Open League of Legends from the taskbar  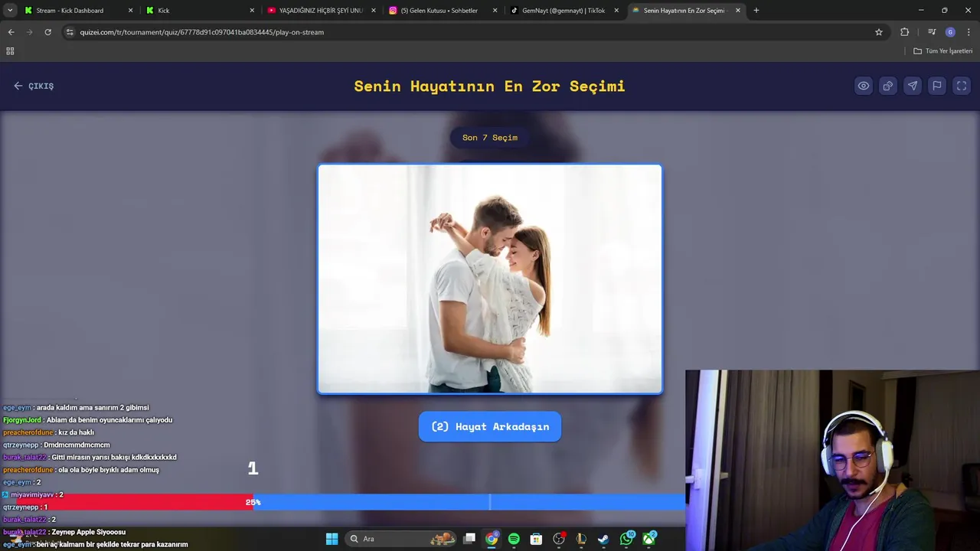coord(581,539)
